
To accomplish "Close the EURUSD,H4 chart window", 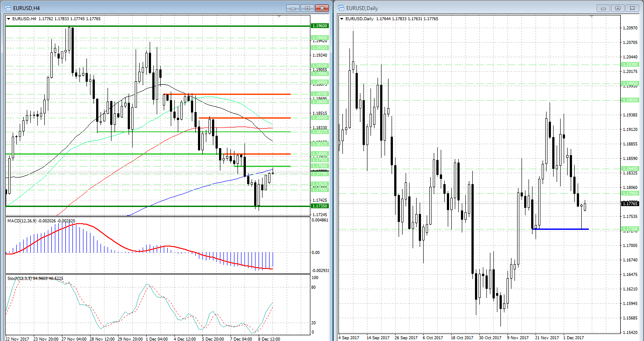I will 323,8.
